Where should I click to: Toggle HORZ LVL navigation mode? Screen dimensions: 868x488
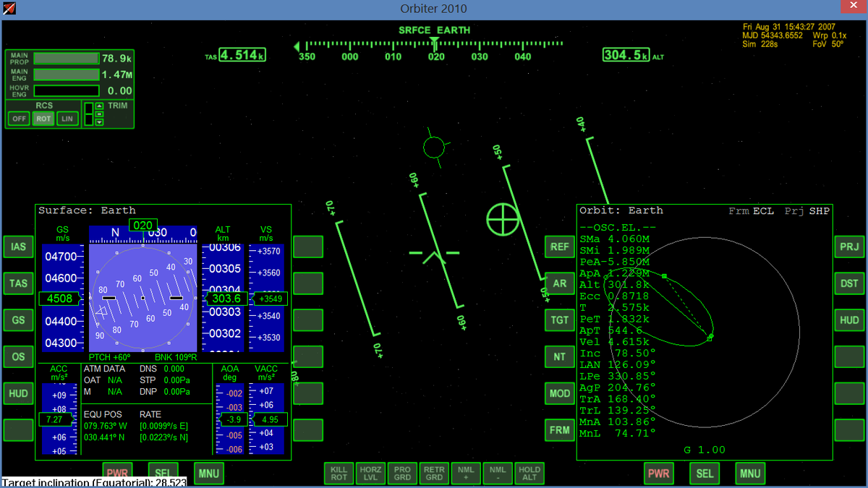tap(371, 474)
